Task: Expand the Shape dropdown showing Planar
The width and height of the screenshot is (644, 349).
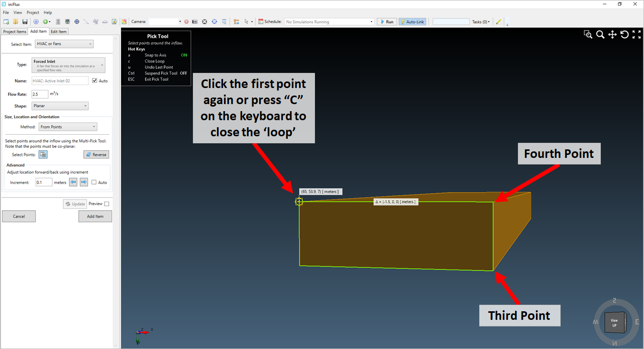Action: (59, 106)
